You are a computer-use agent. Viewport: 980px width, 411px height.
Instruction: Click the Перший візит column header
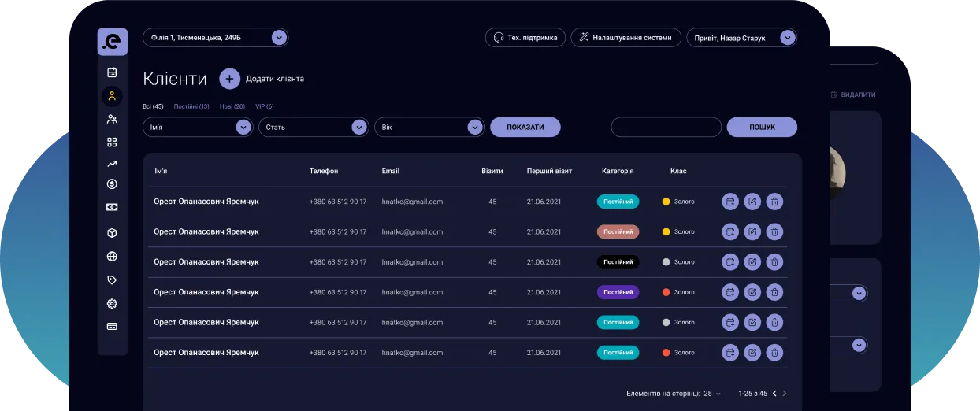pyautogui.click(x=550, y=171)
